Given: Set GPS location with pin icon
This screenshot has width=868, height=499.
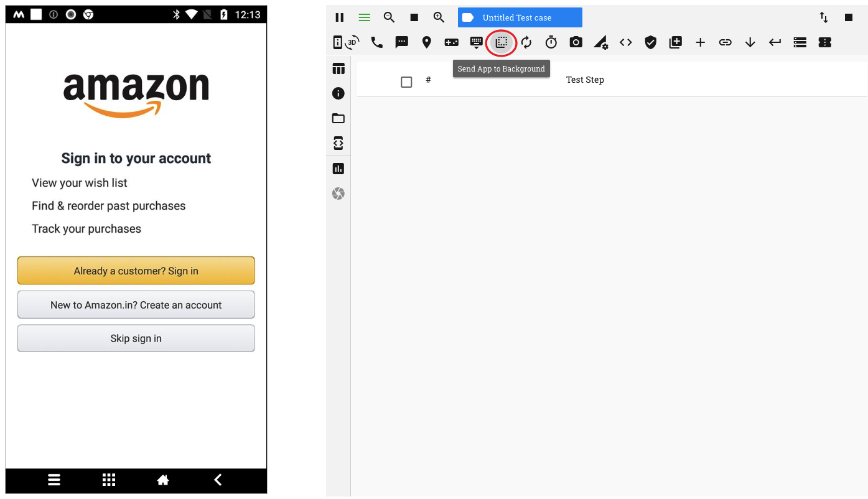Looking at the screenshot, I should 426,42.
